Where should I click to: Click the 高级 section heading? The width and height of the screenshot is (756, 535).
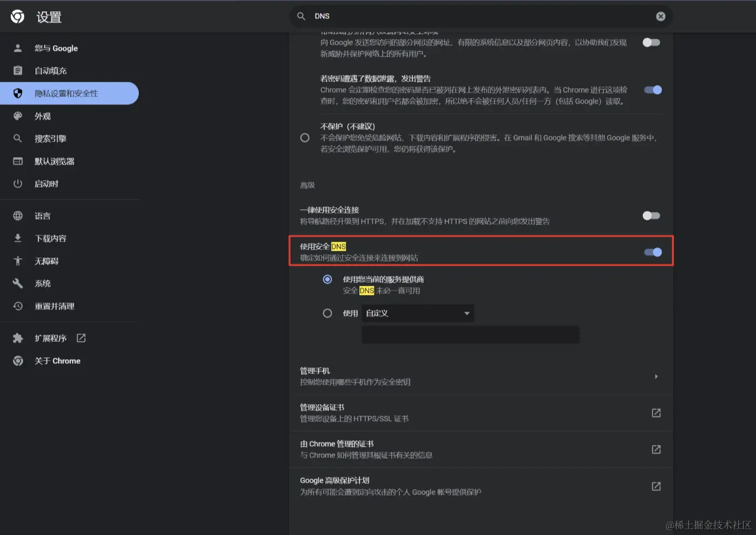coord(307,185)
